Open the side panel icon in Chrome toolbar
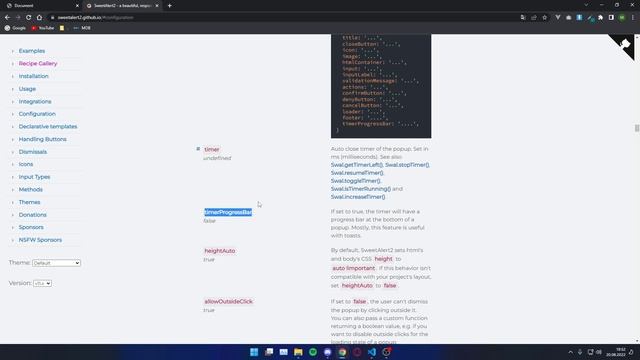 coord(611,18)
